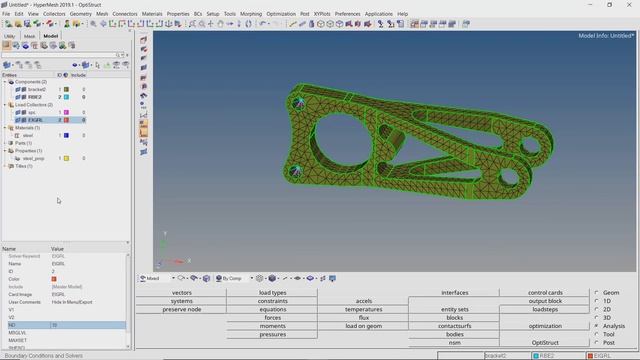The width and height of the screenshot is (640, 360).
Task: Open the Mixed display mode dropdown
Action: (x=173, y=278)
